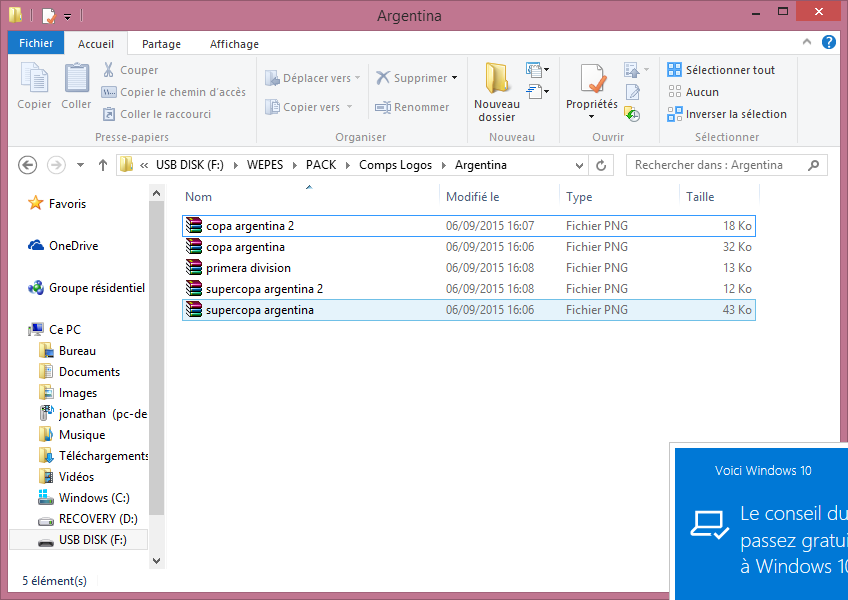The width and height of the screenshot is (848, 600).
Task: Expand the Propriétés dropdown arrow
Action: click(592, 116)
